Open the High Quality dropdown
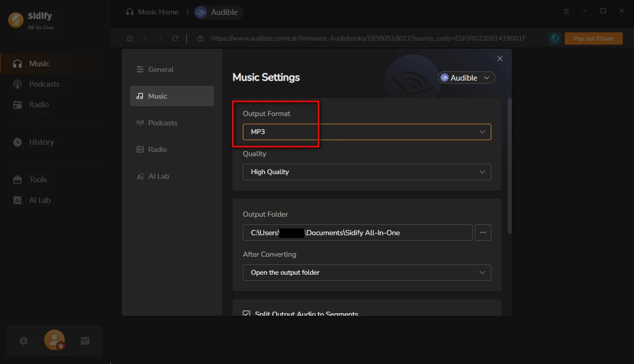634x364 pixels. coord(367,172)
